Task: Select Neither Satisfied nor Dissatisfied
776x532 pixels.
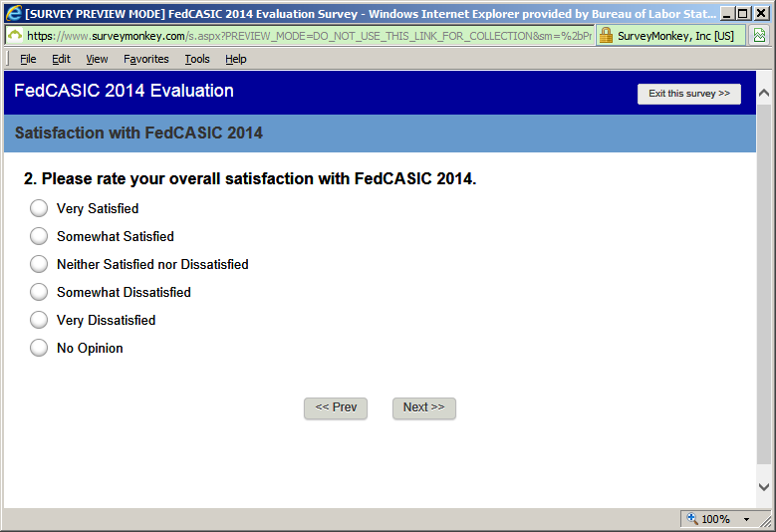Action: coord(39,264)
